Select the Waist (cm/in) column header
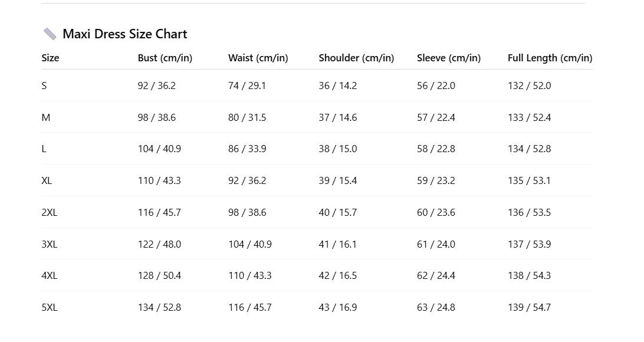 click(258, 58)
